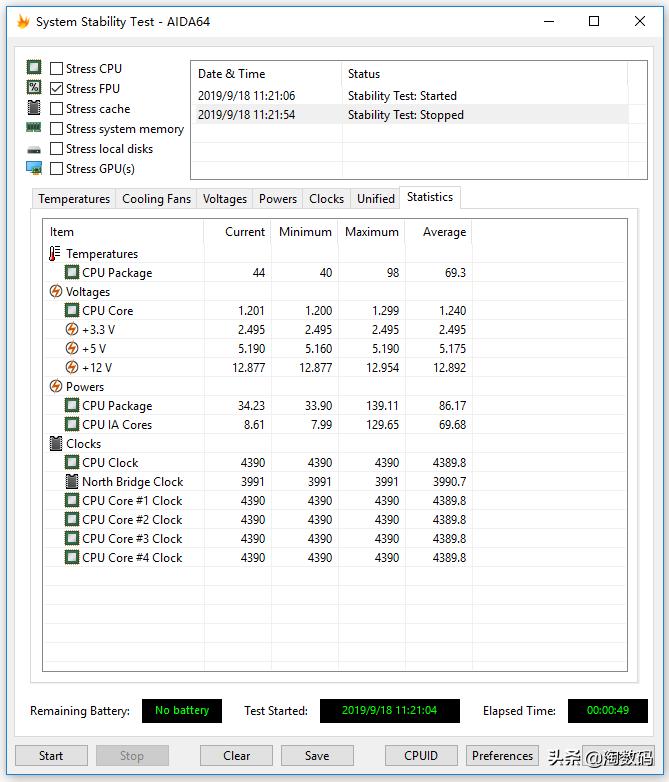Click the icon of North Bridge Clock row
This screenshot has width=669, height=782.
[x=72, y=481]
